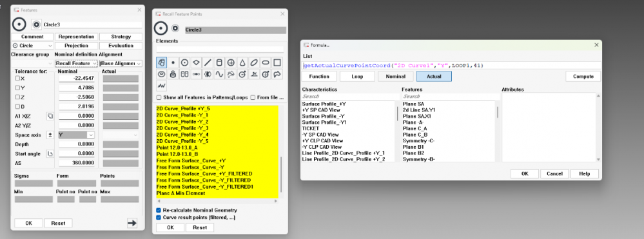This screenshot has width=644, height=239.
Task: Select the cylinder element icon
Action: tap(219, 63)
